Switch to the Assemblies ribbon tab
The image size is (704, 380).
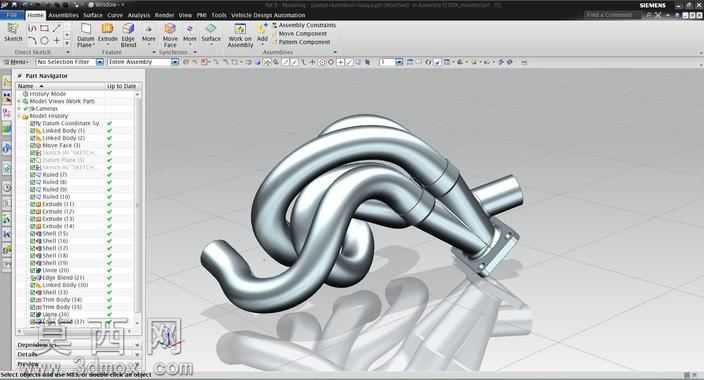coord(63,15)
